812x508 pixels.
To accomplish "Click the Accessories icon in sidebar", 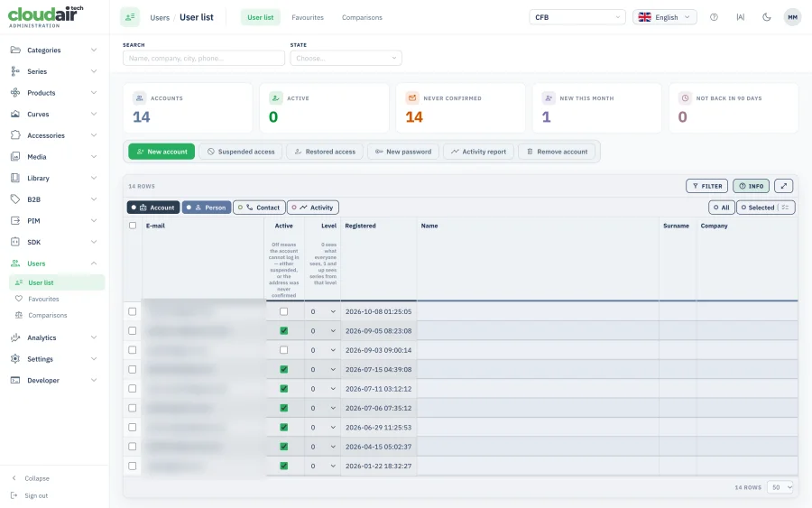I will pyautogui.click(x=15, y=135).
